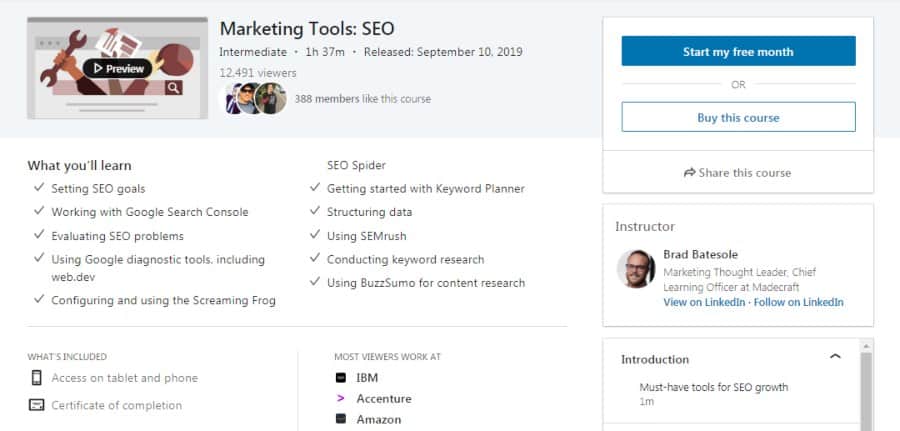This screenshot has height=431, width=900.
Task: Click checkmark beside Working with Google Search Console
Action: [39, 211]
